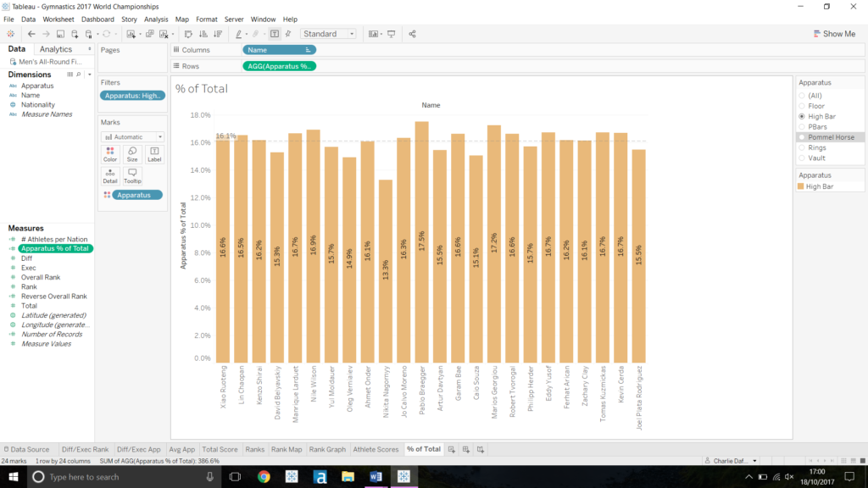Switch to the Athlete Scores sheet tab
Viewport: 868px width, 488px height.
coord(376,449)
